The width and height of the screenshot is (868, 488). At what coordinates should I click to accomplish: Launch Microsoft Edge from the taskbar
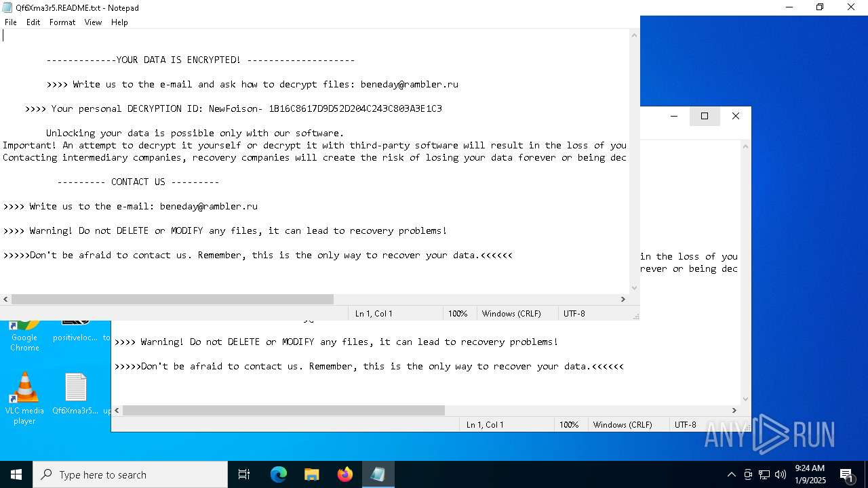pos(279,474)
